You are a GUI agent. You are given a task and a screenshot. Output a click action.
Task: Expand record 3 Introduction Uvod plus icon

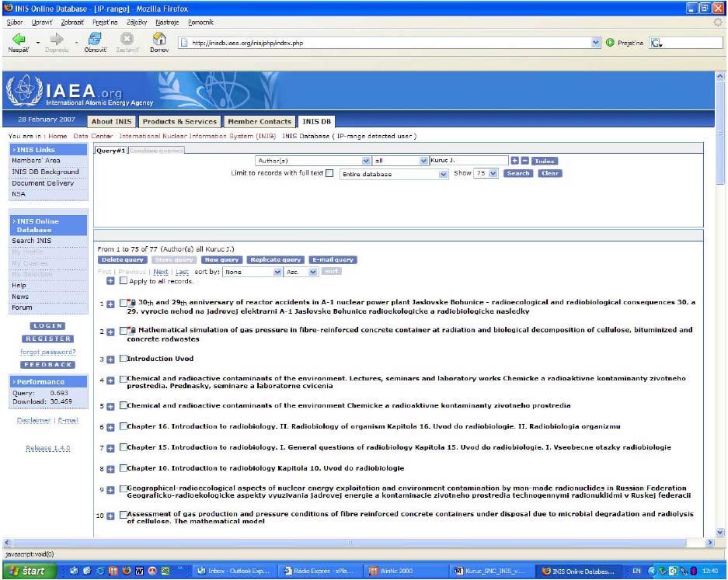coord(110,359)
